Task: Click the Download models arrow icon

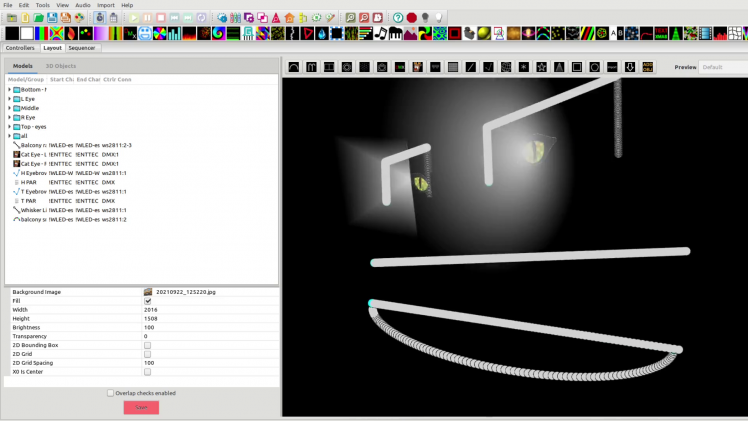Action: 630,67
